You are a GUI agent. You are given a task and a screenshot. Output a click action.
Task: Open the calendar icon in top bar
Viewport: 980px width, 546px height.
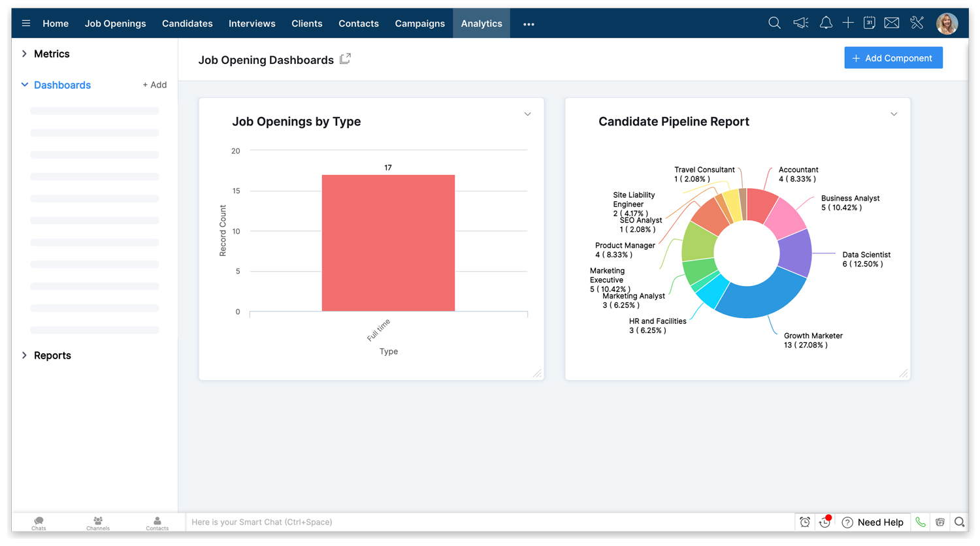coord(869,24)
